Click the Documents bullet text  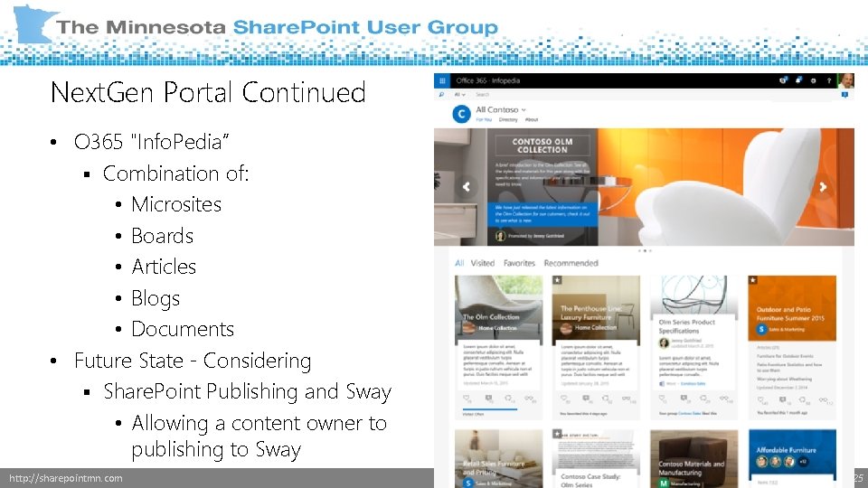tap(183, 329)
